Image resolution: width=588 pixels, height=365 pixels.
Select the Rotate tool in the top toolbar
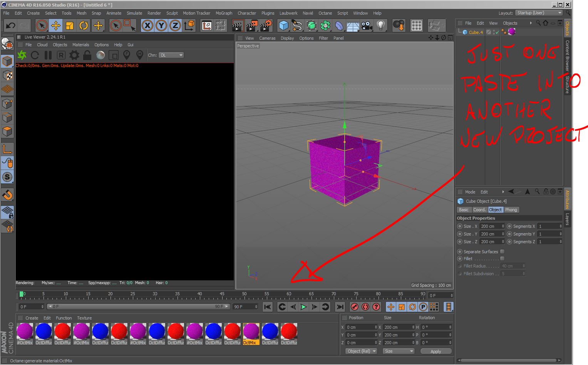[x=83, y=26]
